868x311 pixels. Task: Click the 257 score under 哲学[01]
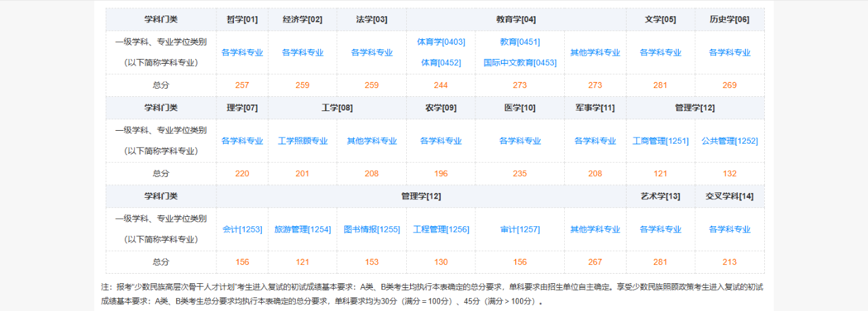point(242,85)
